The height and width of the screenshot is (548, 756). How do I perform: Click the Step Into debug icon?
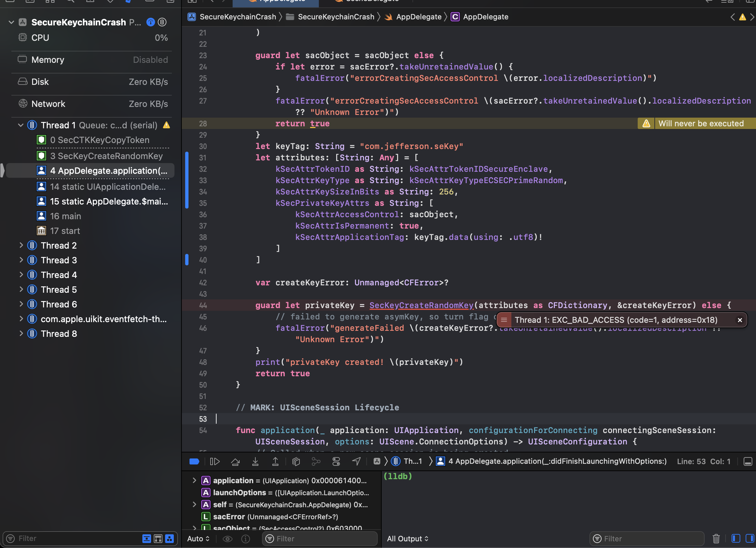[x=255, y=461]
